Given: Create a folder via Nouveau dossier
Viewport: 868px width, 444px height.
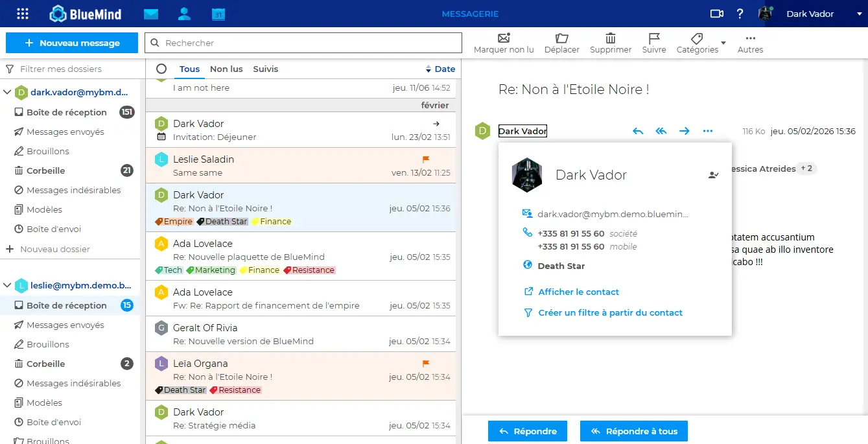Looking at the screenshot, I should [55, 249].
